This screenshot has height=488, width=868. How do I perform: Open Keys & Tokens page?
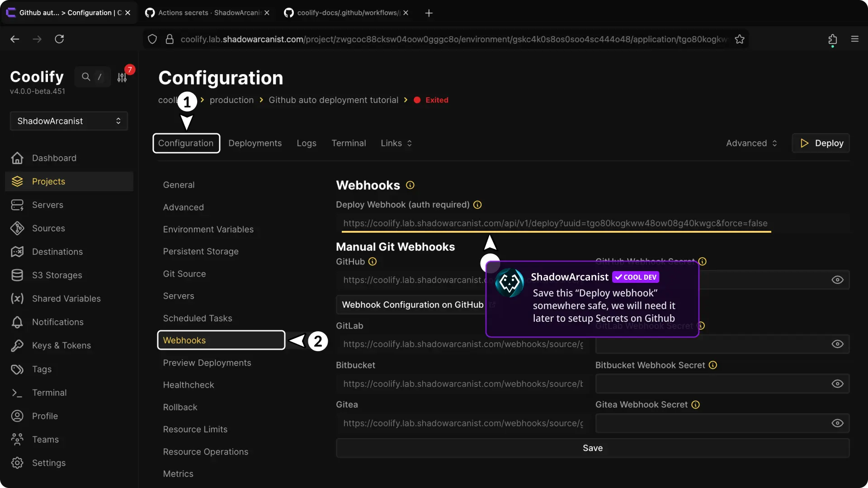61,345
